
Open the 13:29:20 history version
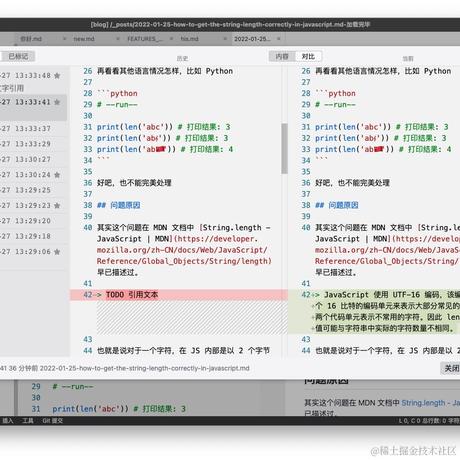pos(33,221)
